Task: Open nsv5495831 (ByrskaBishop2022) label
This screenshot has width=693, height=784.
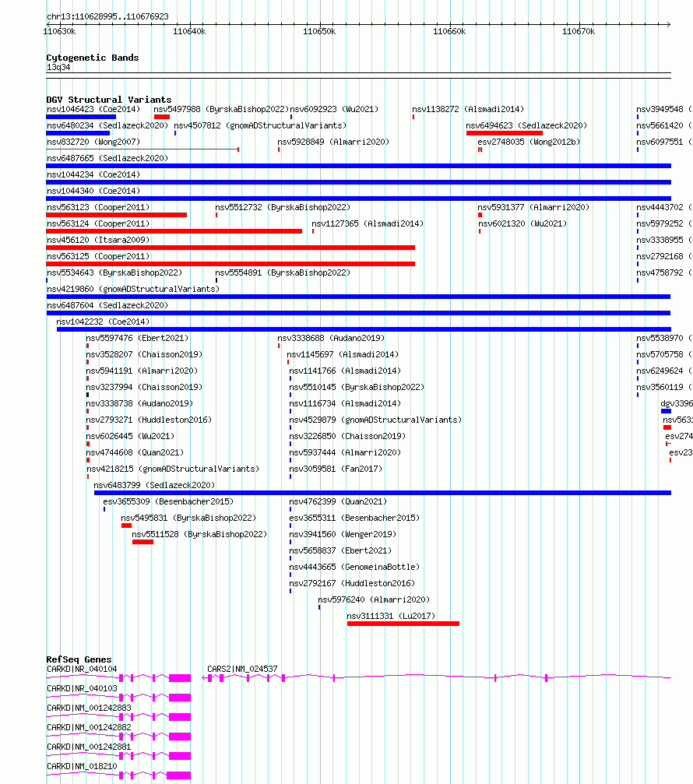Action: tap(188, 518)
